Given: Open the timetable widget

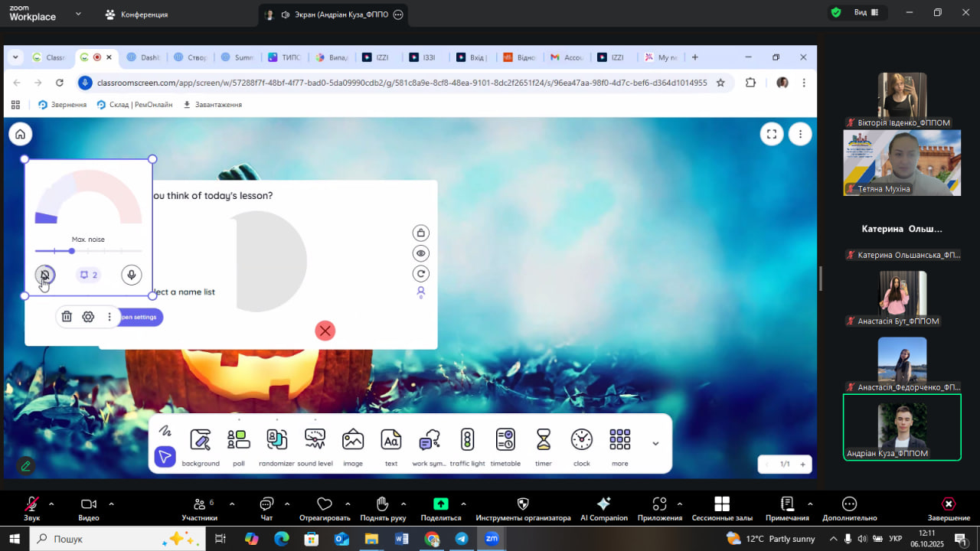Looking at the screenshot, I should 505,440.
